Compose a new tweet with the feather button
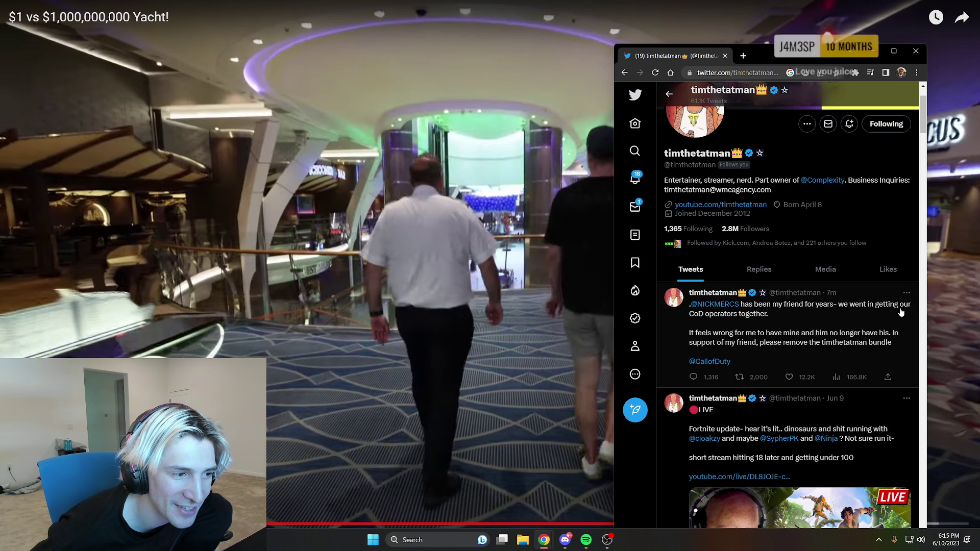Viewport: 980px width, 551px height. (634, 410)
